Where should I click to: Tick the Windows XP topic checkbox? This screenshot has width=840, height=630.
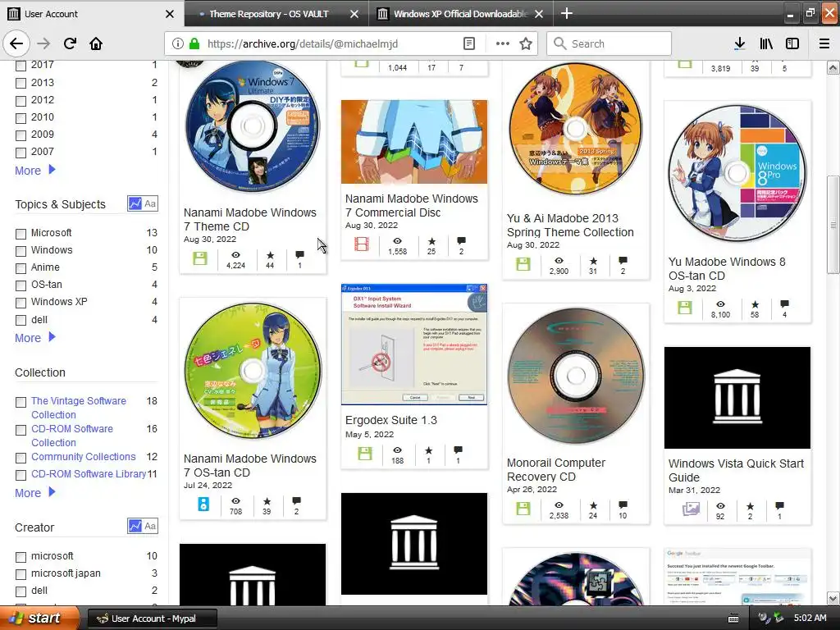(21, 303)
